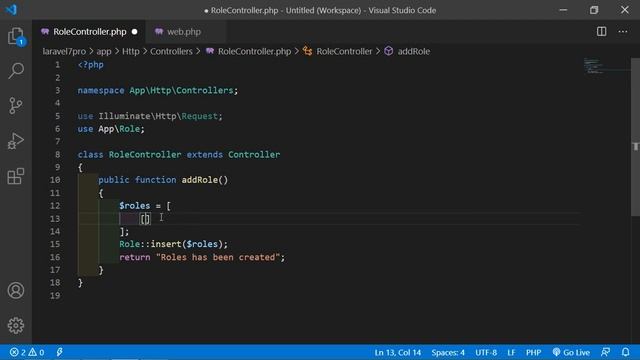Viewport: 640px width, 360px height.
Task: Minimize the VS Code window
Action: pos(563,10)
